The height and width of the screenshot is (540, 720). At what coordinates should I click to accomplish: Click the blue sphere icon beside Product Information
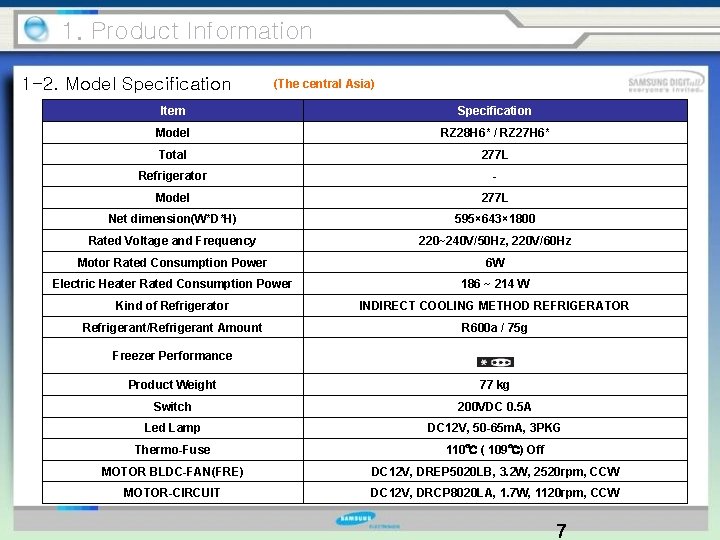(35, 28)
